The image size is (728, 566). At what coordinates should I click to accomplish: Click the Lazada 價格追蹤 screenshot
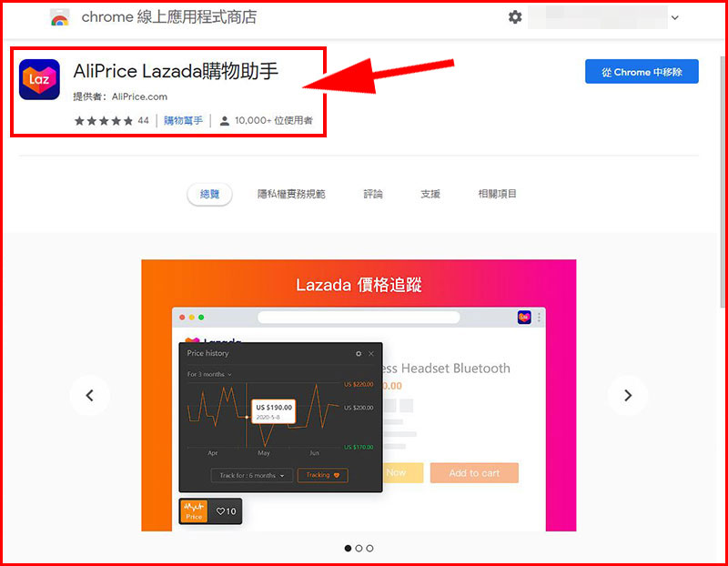tap(359, 395)
